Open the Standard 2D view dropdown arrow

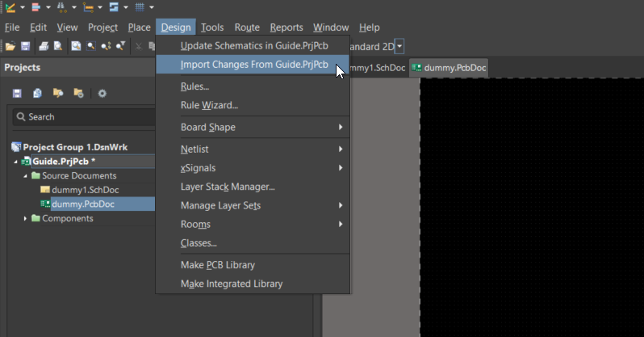click(x=399, y=48)
